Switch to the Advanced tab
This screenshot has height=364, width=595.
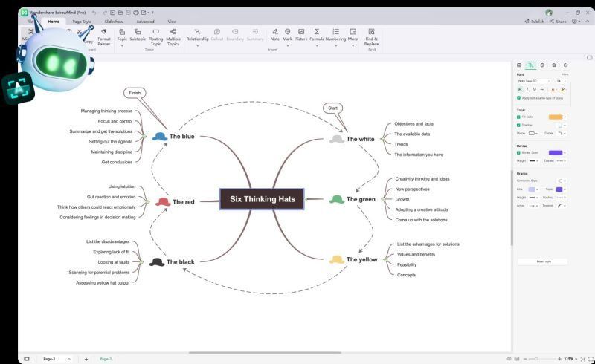145,22
